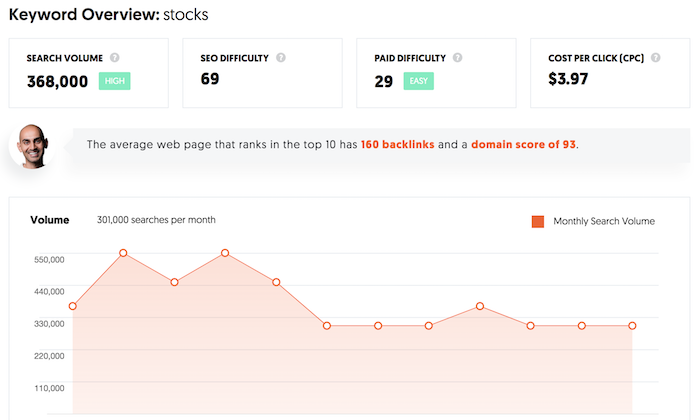Click the profile avatar photo
700x420 pixels.
tap(32, 146)
